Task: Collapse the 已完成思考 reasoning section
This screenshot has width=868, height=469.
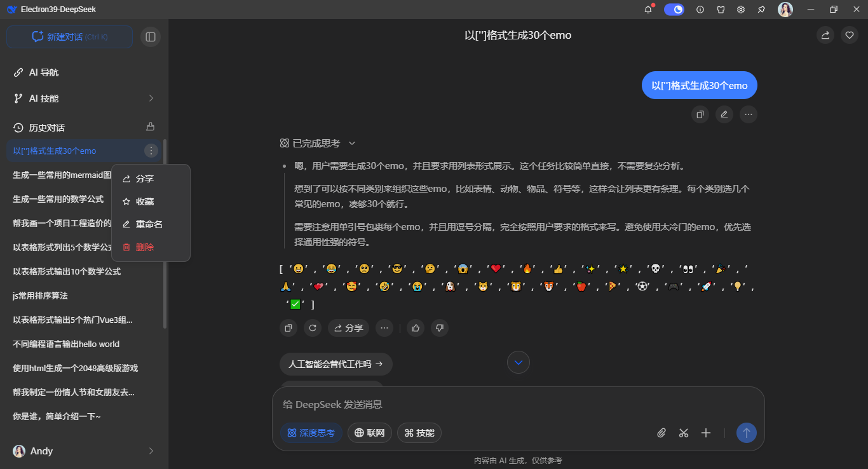Action: click(x=352, y=144)
